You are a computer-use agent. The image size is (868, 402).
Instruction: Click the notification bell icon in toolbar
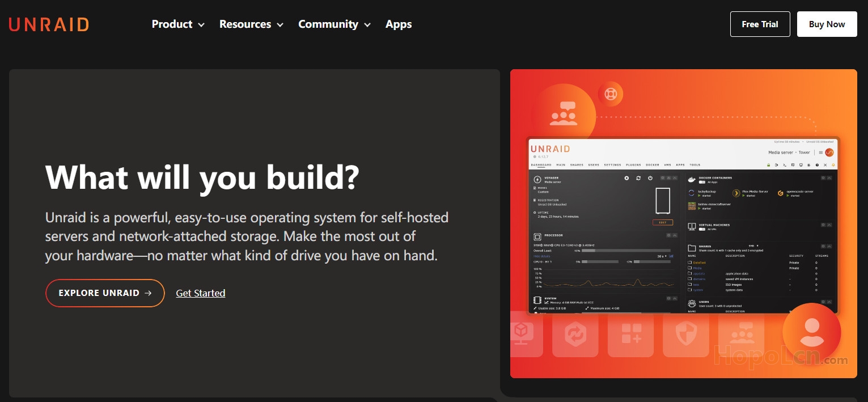(x=833, y=165)
